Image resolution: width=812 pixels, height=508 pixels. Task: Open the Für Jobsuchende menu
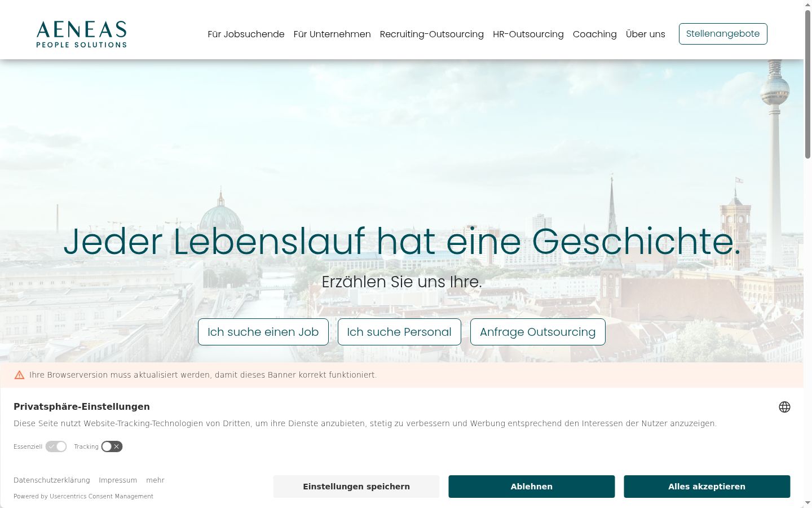pyautogui.click(x=246, y=34)
